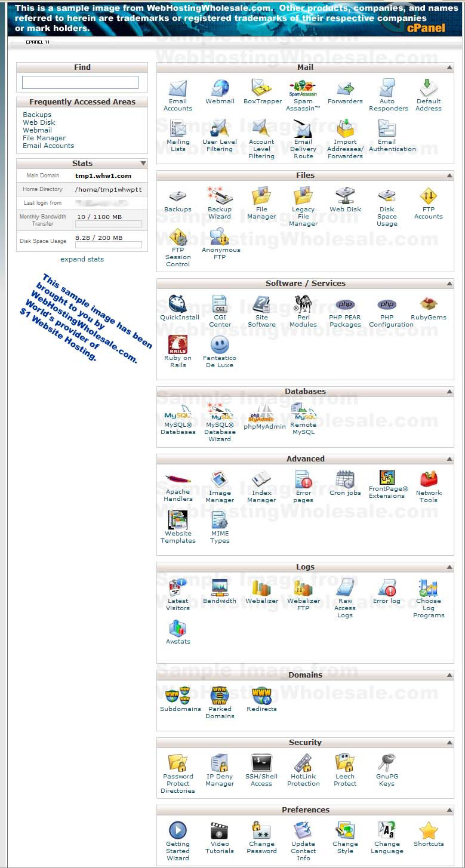Screen dimensions: 465x868
Task: Open Disk Space Usage icon
Action: point(387,207)
